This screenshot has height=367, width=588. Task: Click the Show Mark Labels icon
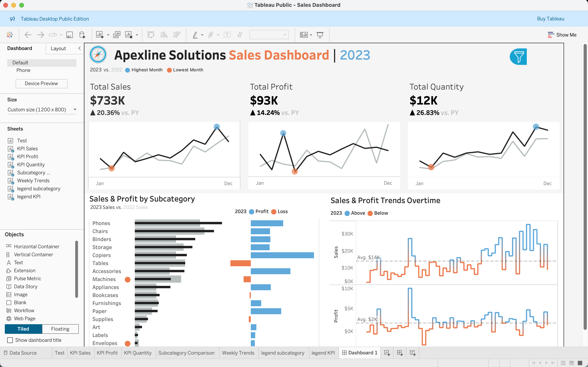[227, 35]
